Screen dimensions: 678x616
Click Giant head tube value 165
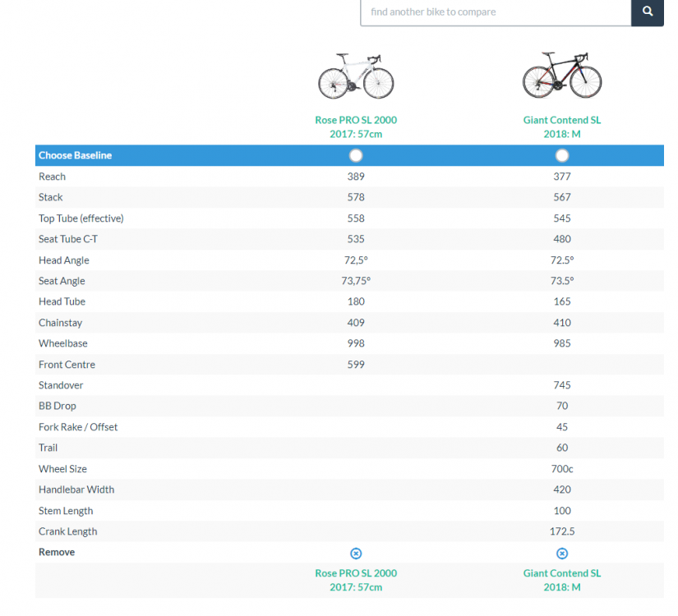[561, 301]
